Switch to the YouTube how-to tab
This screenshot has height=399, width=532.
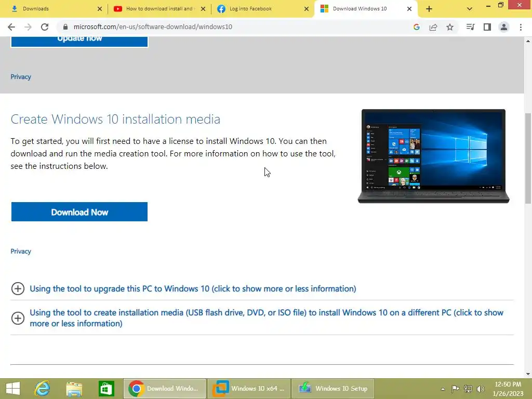(x=159, y=9)
